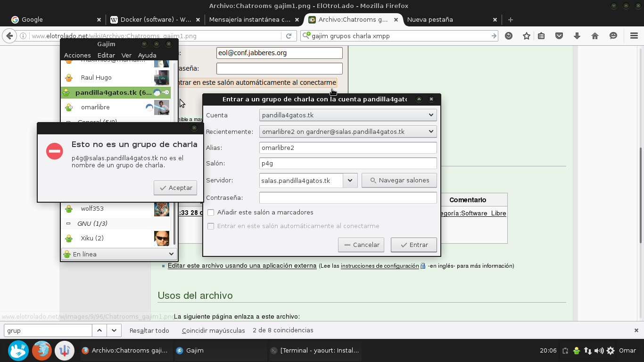644x362 pixels.
Task: Click the key icon on pandilla4gatos.tk row
Action: tap(165, 92)
